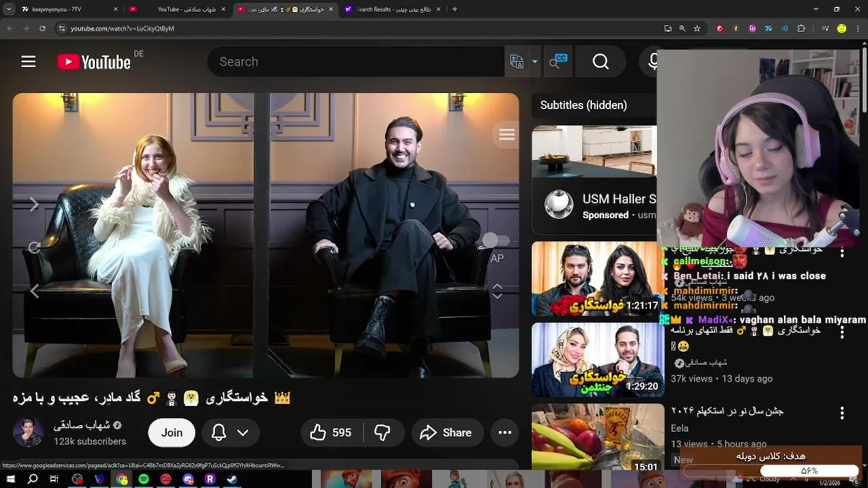Switch to the Search Results Yahoo tab
This screenshot has height=488, width=868.
tap(393, 9)
